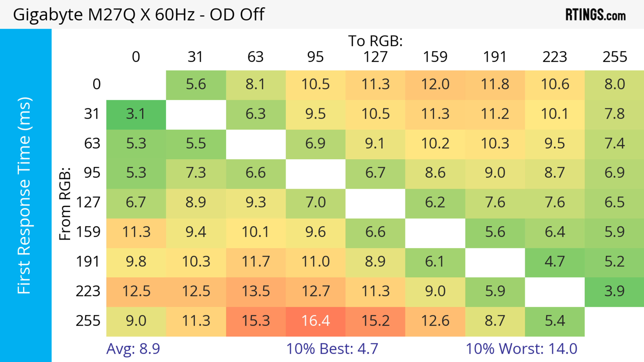Select the green 3.9 cell
The height and width of the screenshot is (362, 644).
[614, 291]
